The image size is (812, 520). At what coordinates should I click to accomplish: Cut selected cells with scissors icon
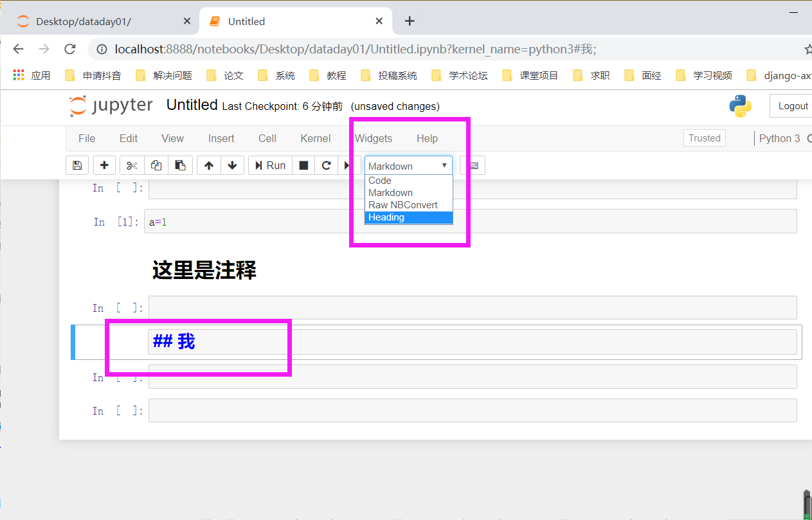[132, 165]
